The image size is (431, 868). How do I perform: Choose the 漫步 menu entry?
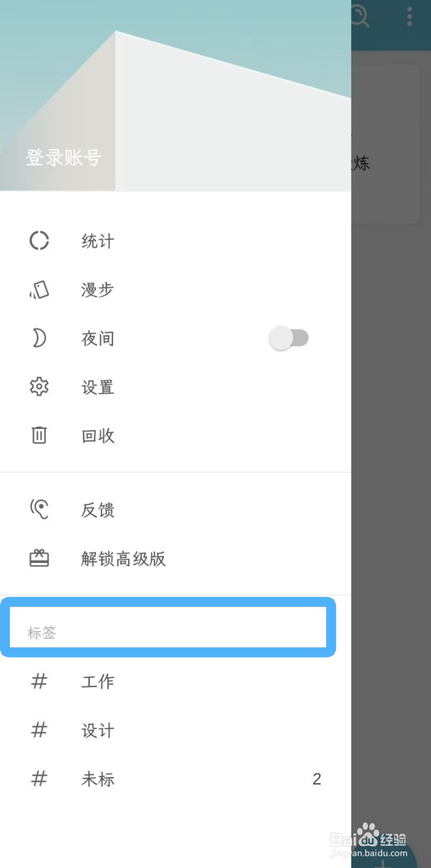point(175,289)
